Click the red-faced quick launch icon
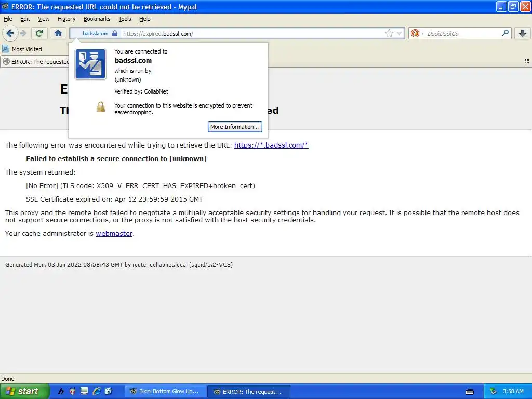532x399 pixels. (x=72, y=391)
